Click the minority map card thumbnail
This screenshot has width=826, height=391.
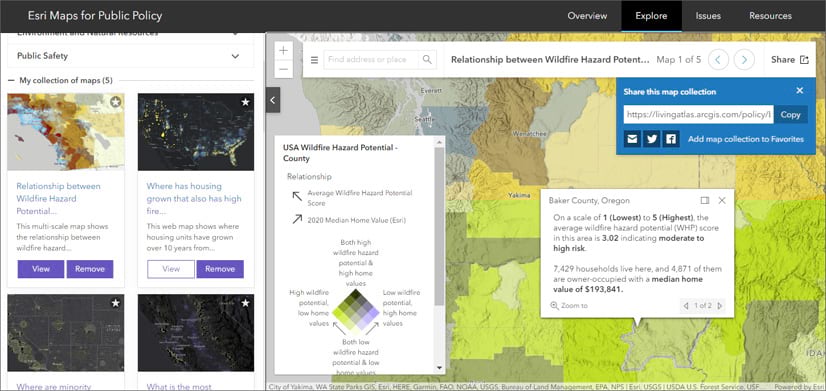tap(66, 333)
